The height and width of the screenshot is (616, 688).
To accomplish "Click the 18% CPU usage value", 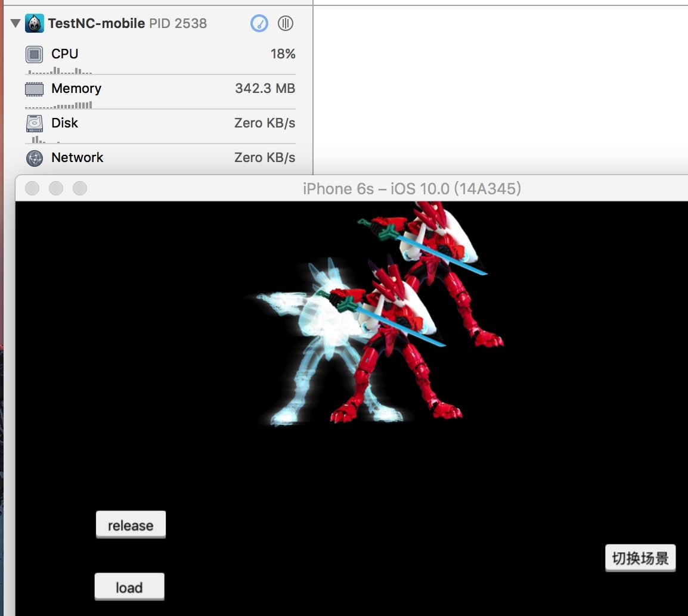I will pyautogui.click(x=283, y=54).
